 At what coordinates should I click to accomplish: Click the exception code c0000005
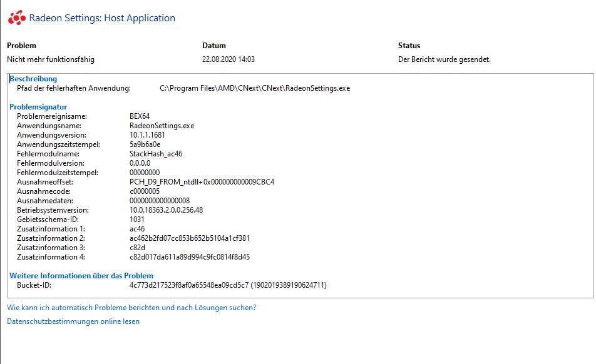(145, 191)
